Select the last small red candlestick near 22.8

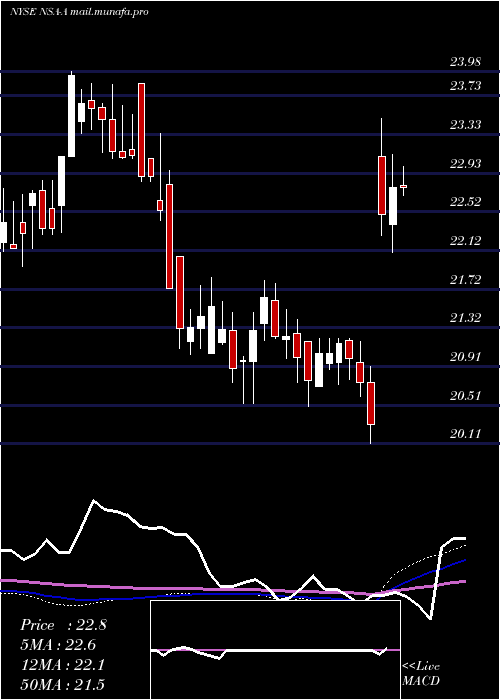[404, 186]
